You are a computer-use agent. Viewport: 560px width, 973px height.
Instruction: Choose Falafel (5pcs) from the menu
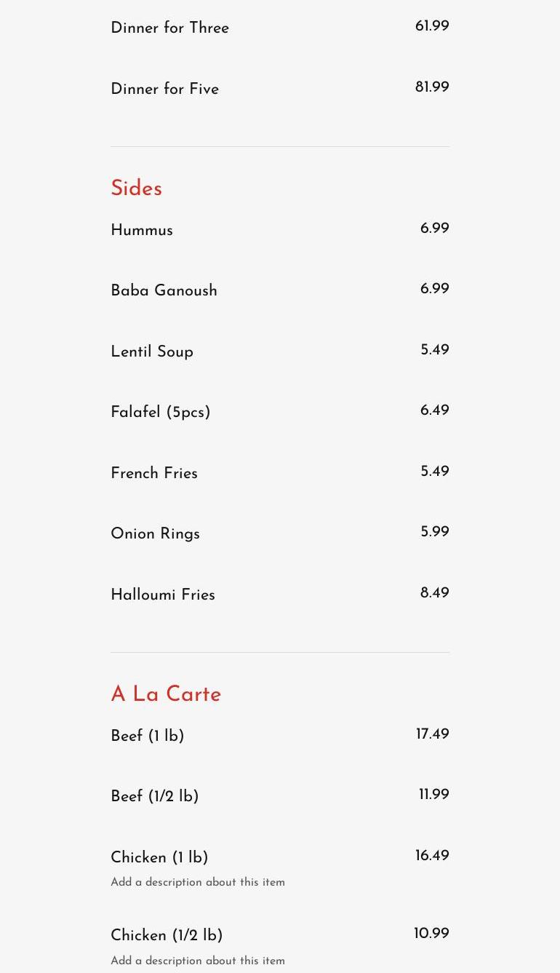point(160,413)
